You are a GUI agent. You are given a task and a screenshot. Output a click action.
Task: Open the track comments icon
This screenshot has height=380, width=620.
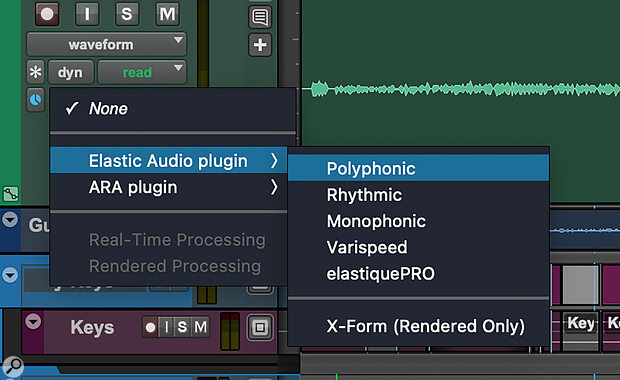click(x=260, y=17)
